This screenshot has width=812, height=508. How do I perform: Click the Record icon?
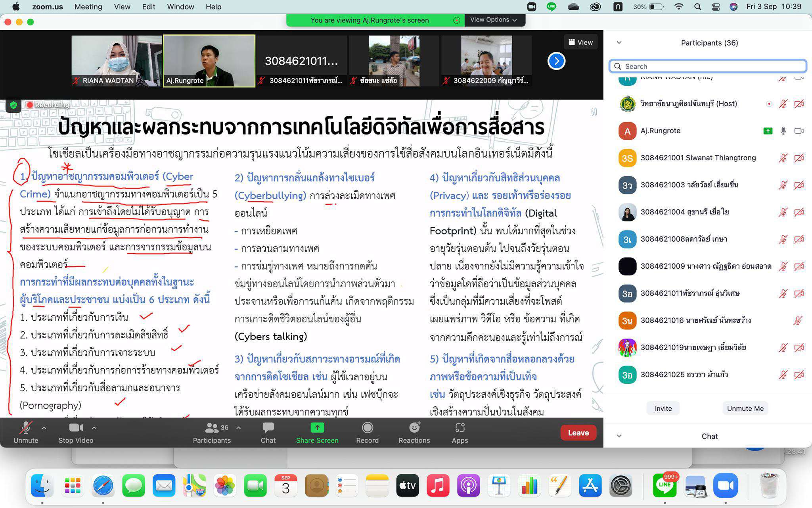click(367, 428)
